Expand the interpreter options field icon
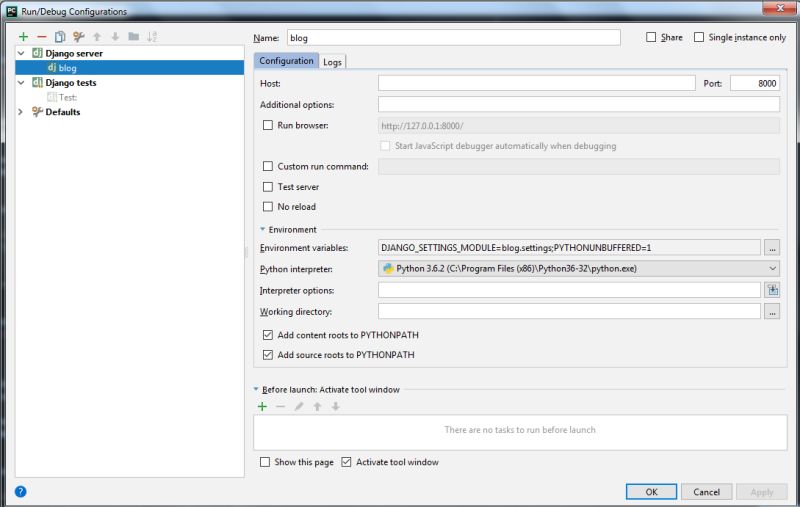The width and height of the screenshot is (800, 507). (772, 290)
